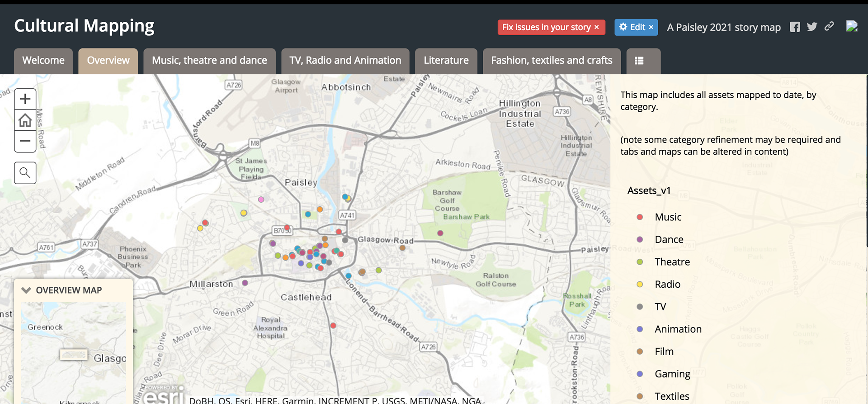The height and width of the screenshot is (404, 868).
Task: Open TV, Radio and Animation tab
Action: pyautogui.click(x=345, y=61)
